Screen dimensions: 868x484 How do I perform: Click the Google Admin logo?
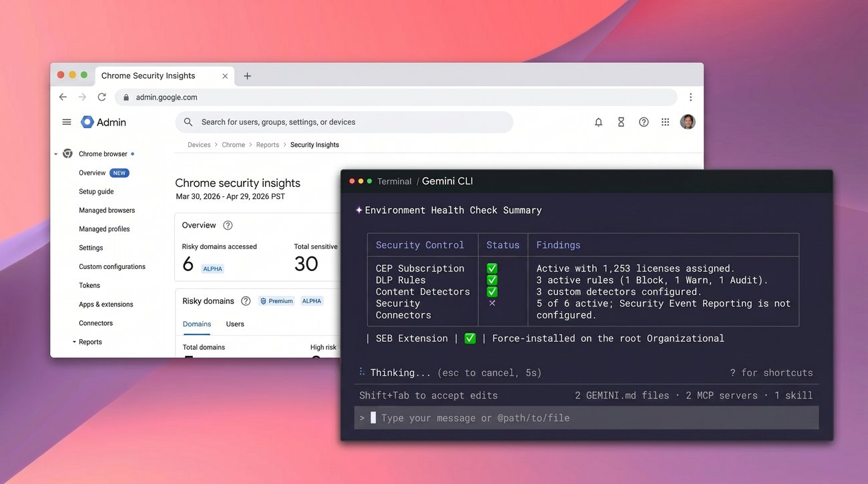(103, 122)
